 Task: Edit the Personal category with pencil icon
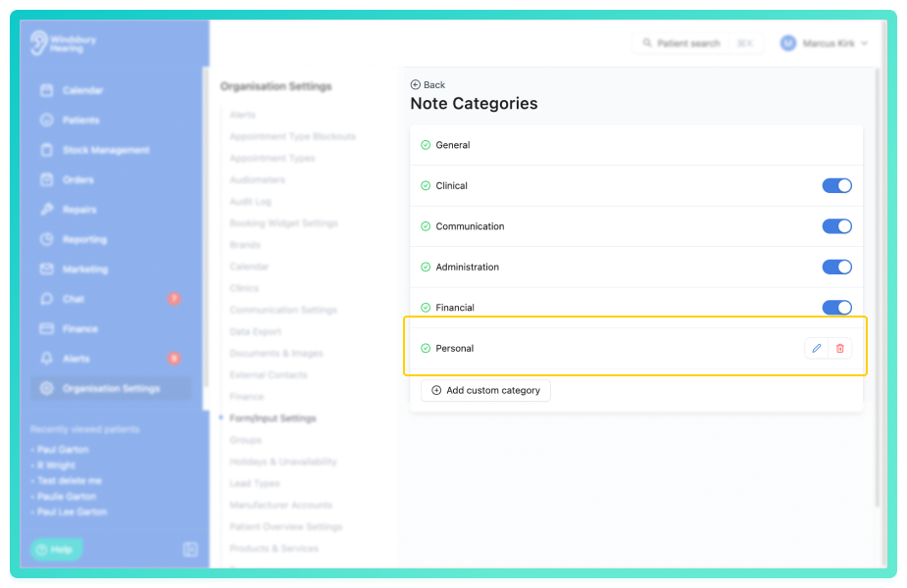(816, 348)
